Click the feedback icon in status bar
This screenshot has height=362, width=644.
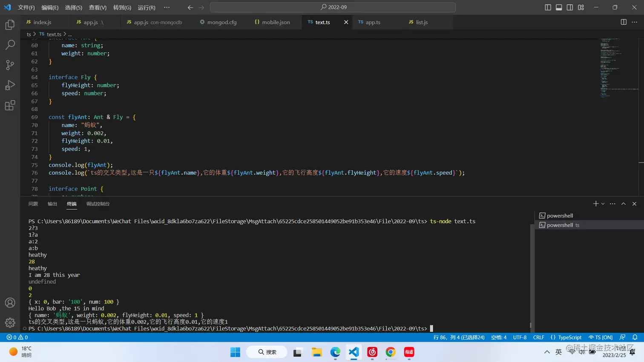(x=623, y=337)
